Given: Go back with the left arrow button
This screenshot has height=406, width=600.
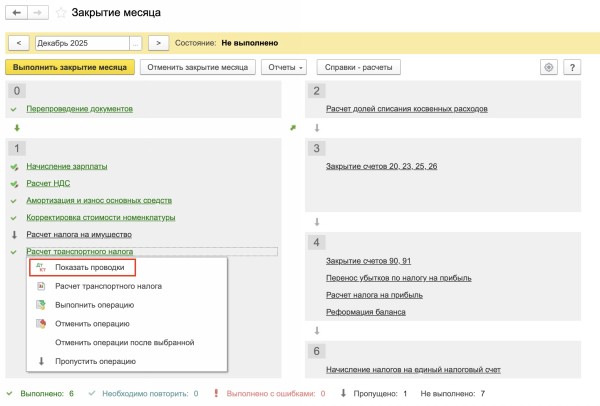Looking at the screenshot, I should click(16, 13).
